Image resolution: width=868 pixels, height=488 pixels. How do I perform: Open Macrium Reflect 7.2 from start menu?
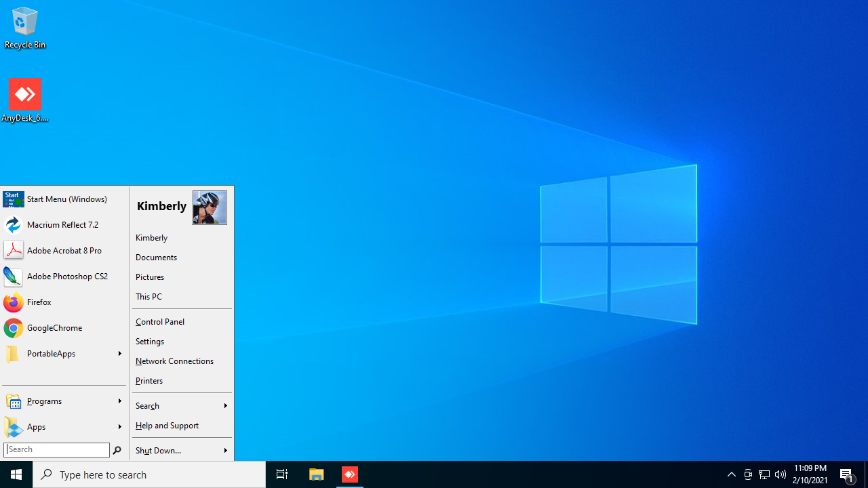[62, 225]
